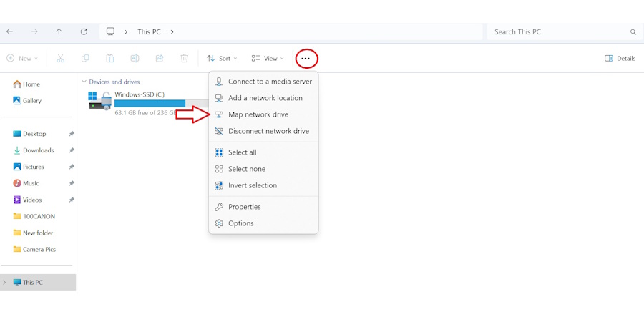Viewport: 644px width, 317px height.
Task: Click the Copy icon in toolbar
Action: [x=85, y=59]
